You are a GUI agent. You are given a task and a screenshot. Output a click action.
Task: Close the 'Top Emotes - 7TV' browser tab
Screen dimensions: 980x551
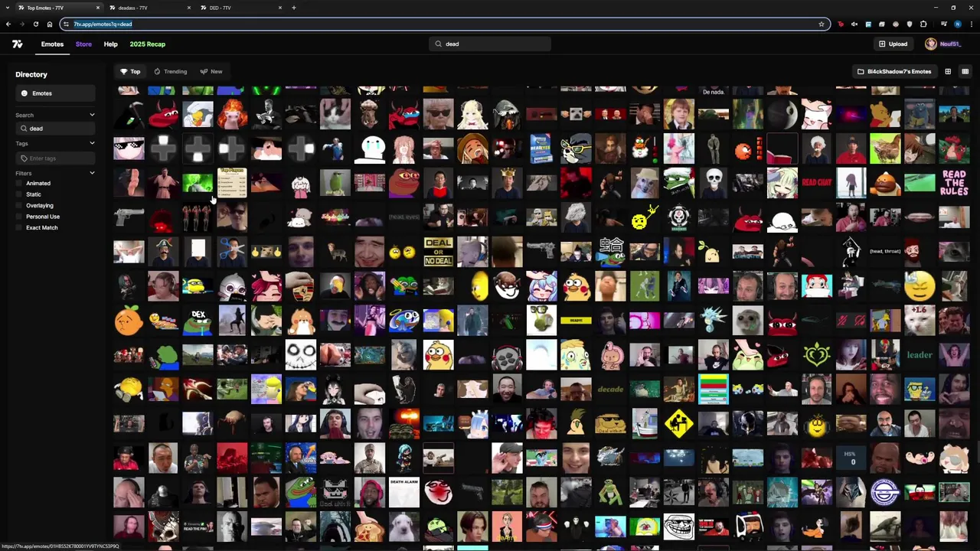tap(98, 8)
